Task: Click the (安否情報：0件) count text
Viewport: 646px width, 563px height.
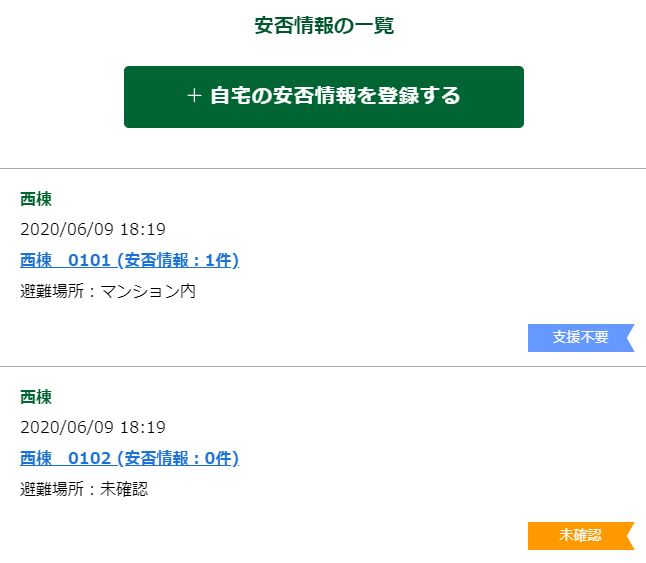Action: pos(178,459)
